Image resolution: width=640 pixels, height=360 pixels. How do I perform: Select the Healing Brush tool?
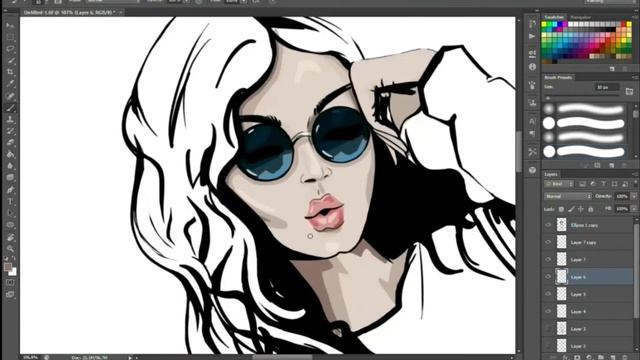tap(10, 96)
